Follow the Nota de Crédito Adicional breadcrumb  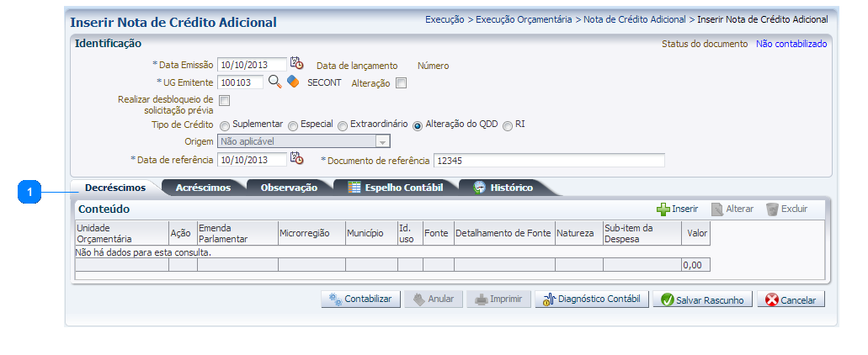(636, 19)
